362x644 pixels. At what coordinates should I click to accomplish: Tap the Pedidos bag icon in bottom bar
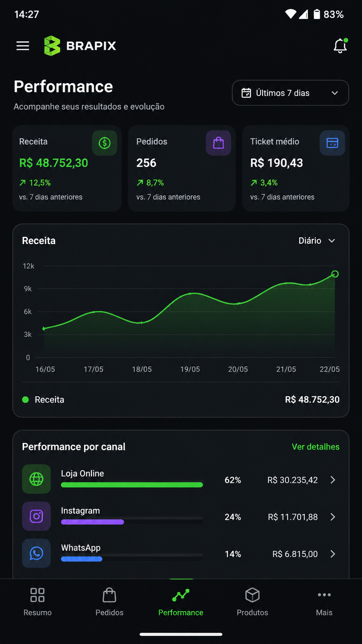[x=109, y=595]
